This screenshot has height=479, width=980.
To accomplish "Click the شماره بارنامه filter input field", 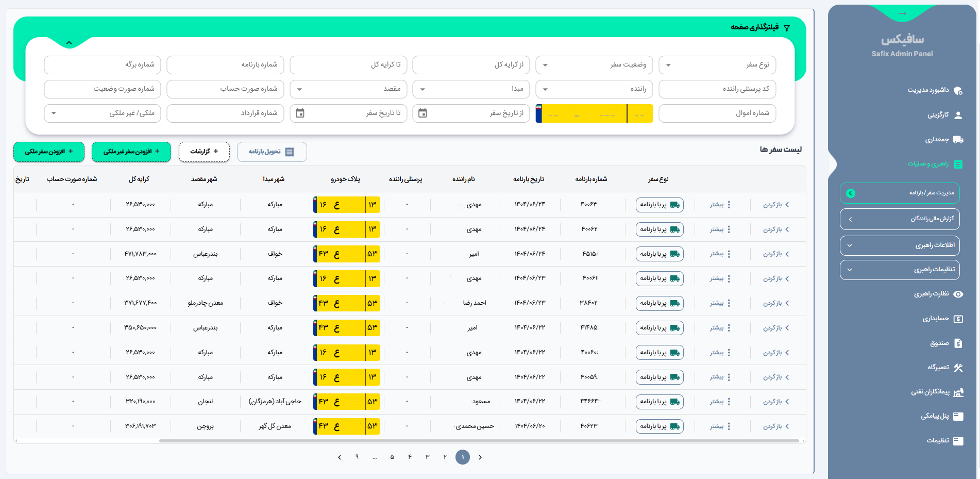I will 225,65.
